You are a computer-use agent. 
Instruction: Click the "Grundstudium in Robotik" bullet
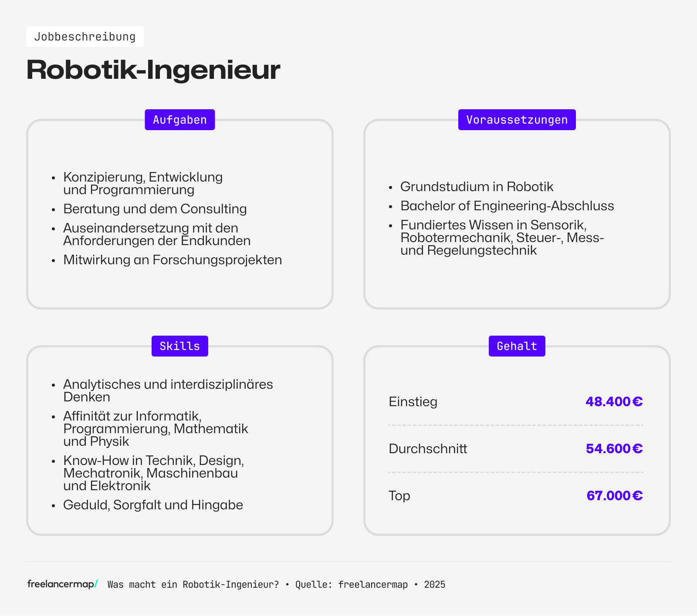click(477, 187)
